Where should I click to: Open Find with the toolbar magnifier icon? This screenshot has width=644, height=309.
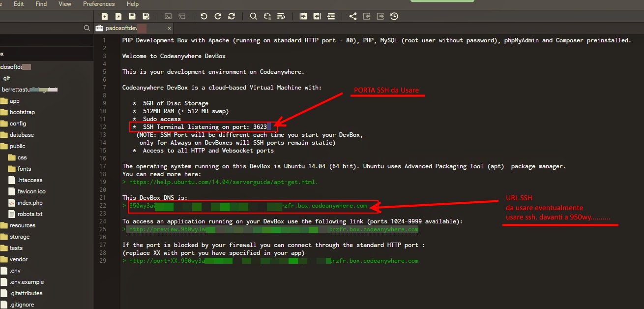pyautogui.click(x=254, y=16)
